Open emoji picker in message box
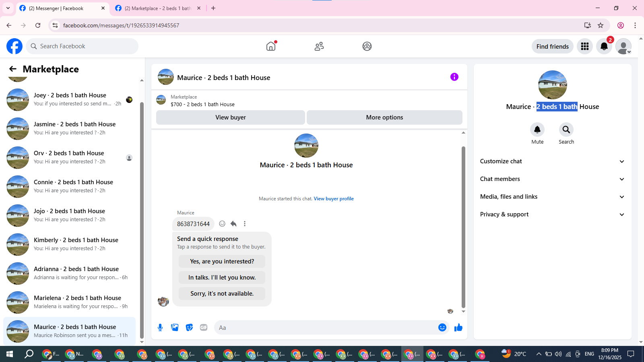Screen dimensions: 644x362 pyautogui.click(x=442, y=327)
